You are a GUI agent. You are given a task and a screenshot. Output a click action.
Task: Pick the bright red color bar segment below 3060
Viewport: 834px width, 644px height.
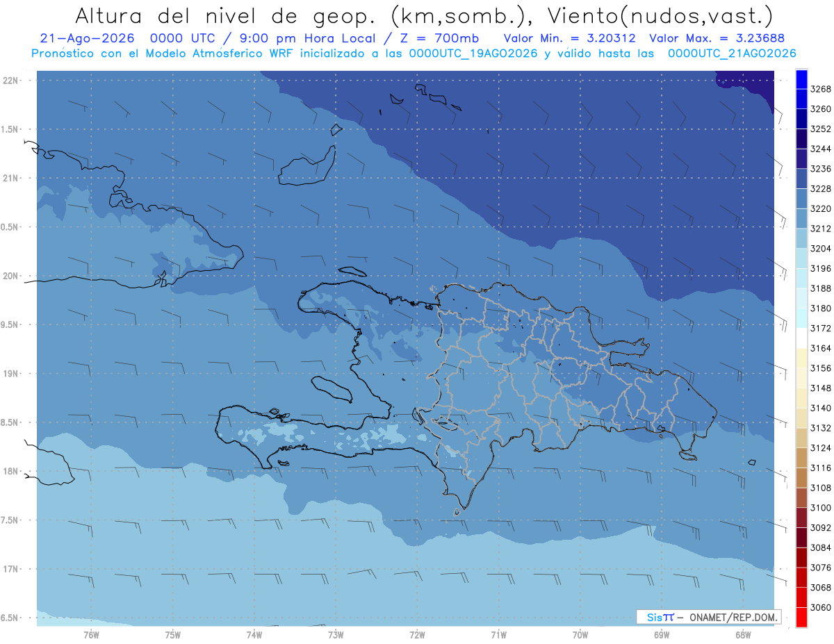pos(801,618)
